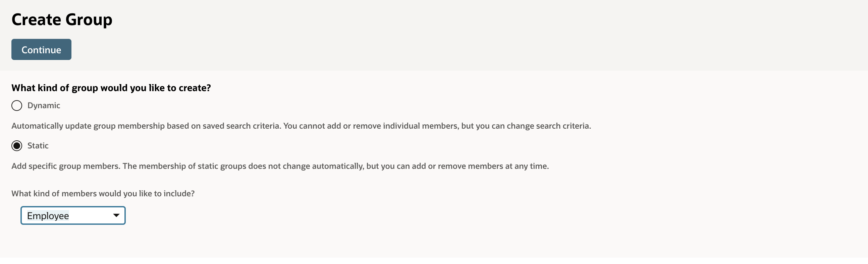Click the group type question label
The image size is (868, 264).
(x=111, y=87)
